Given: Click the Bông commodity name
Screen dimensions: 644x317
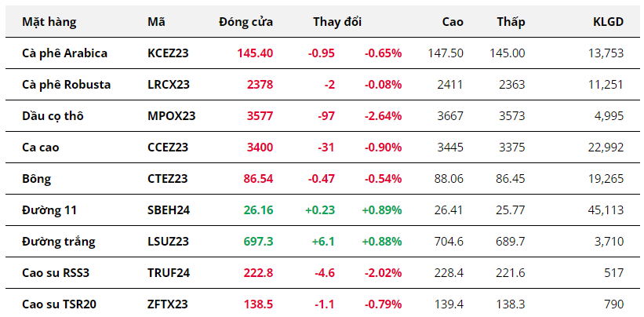Looking at the screenshot, I should [36, 179].
